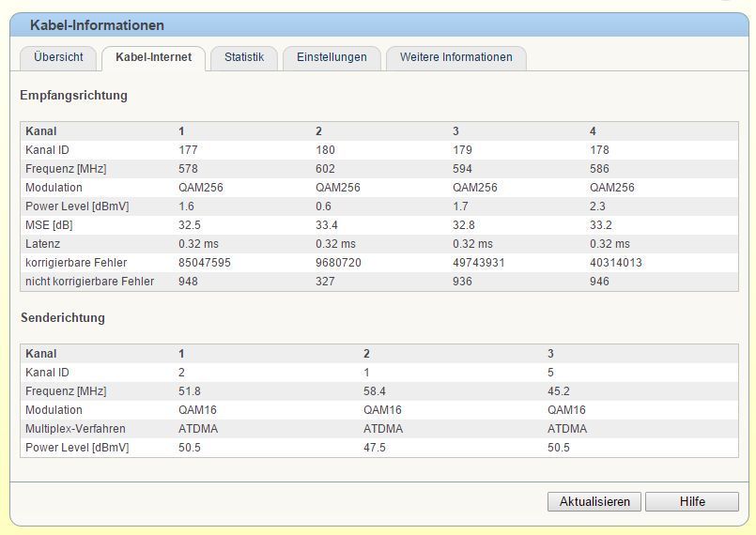Click the Aktualisieren button
This screenshot has height=535, width=756.
[594, 501]
